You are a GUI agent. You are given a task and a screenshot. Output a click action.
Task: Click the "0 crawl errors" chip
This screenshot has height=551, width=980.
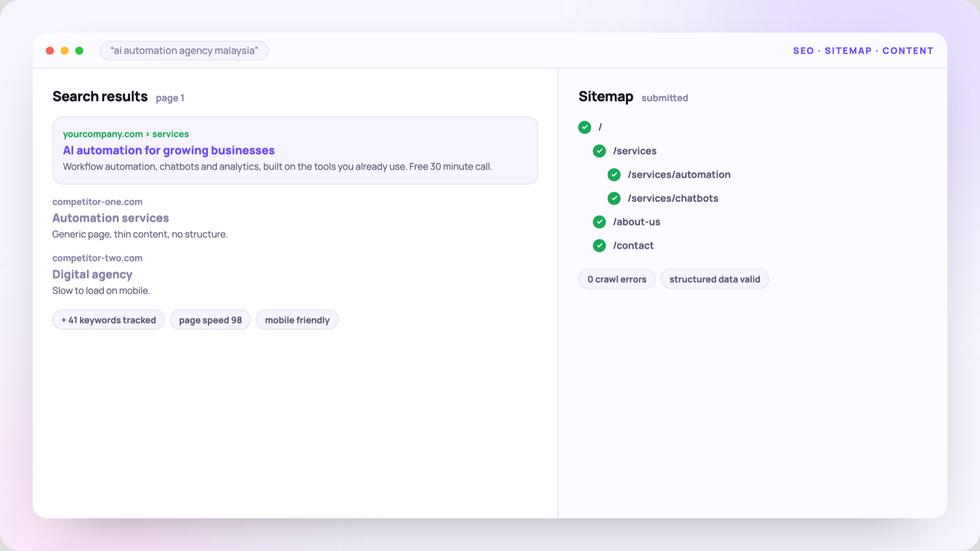pyautogui.click(x=617, y=279)
